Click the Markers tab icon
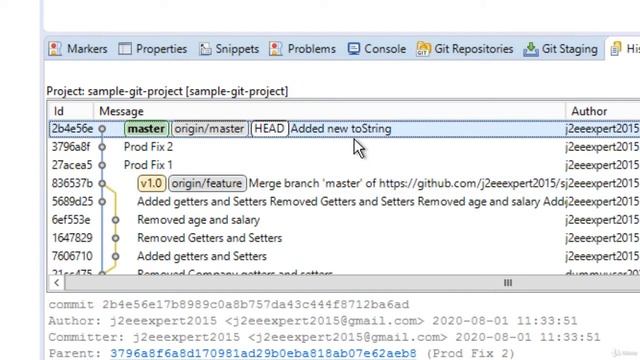The height and width of the screenshot is (360, 640). [55, 49]
